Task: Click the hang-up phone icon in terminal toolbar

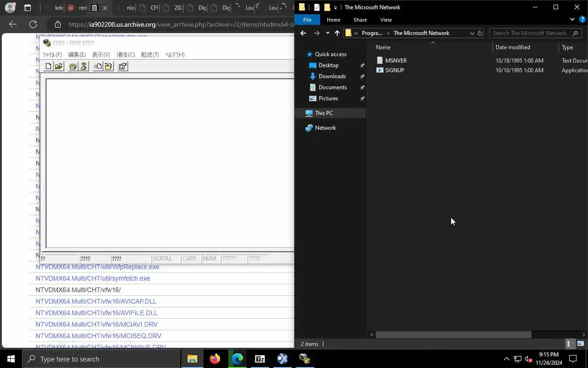Action: point(84,66)
